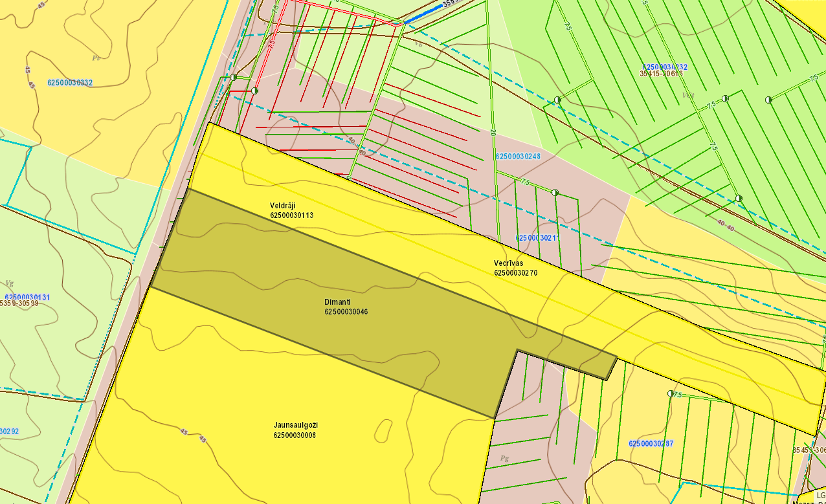The width and height of the screenshot is (826, 504).
Task: Click the half-circle marker nearest Vct label
Action: pos(725,98)
